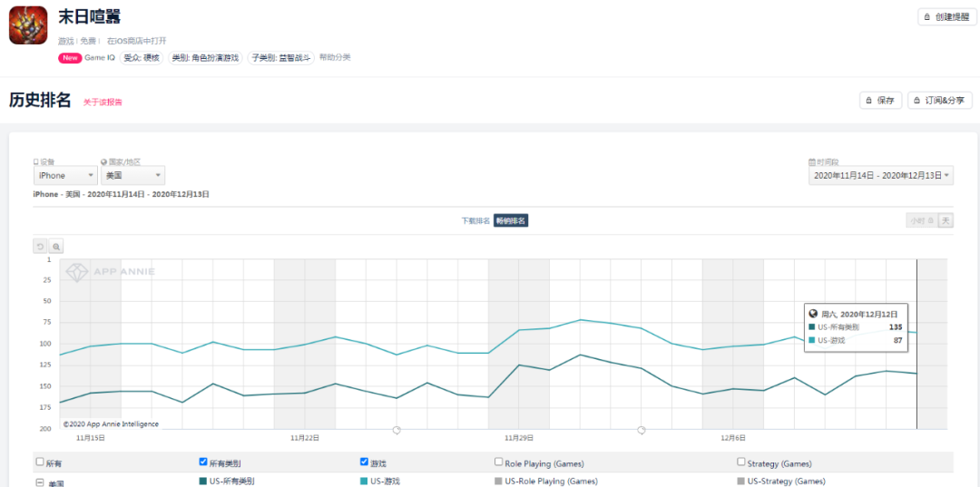The height and width of the screenshot is (487, 980).
Task: Select the 畅销排名 tab
Action: click(510, 220)
